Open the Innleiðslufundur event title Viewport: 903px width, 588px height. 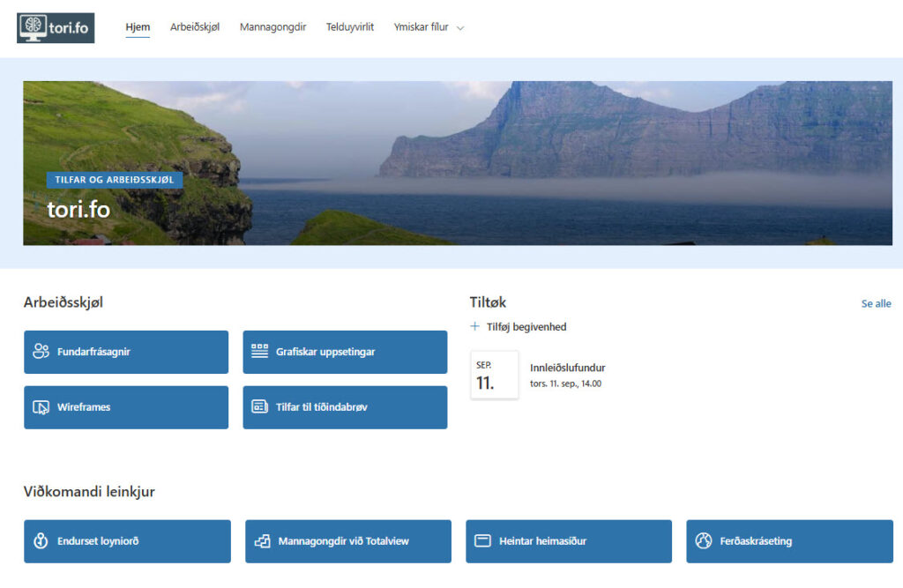pyautogui.click(x=567, y=368)
